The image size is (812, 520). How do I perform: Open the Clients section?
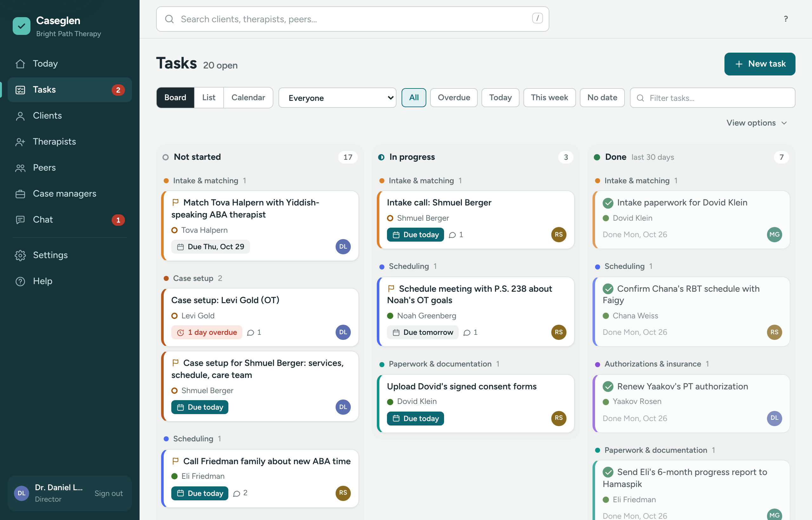tap(69, 115)
